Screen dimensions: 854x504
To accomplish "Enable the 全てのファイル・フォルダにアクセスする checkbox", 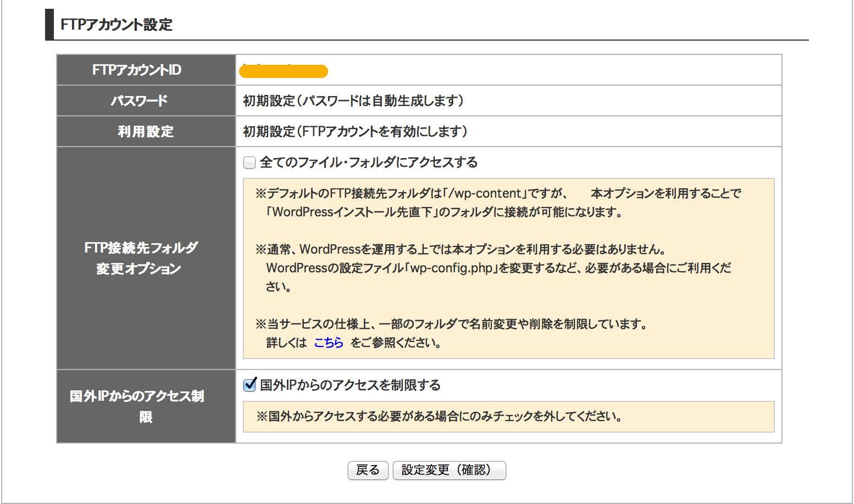I will coord(249,163).
